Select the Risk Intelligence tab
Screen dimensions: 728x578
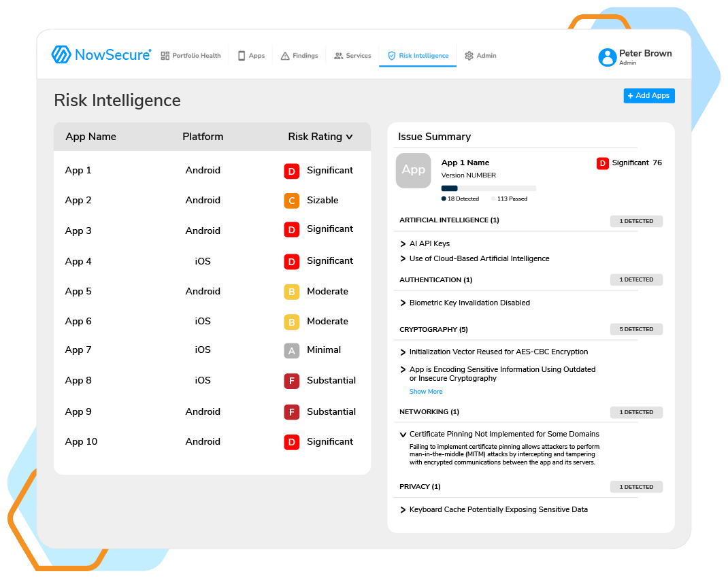pos(417,56)
